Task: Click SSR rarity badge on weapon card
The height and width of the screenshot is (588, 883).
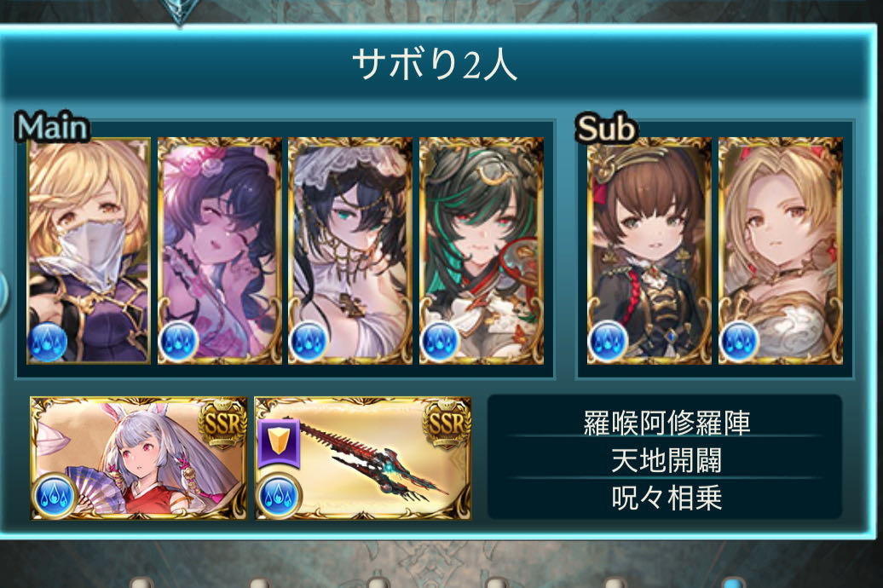Action: [x=447, y=423]
